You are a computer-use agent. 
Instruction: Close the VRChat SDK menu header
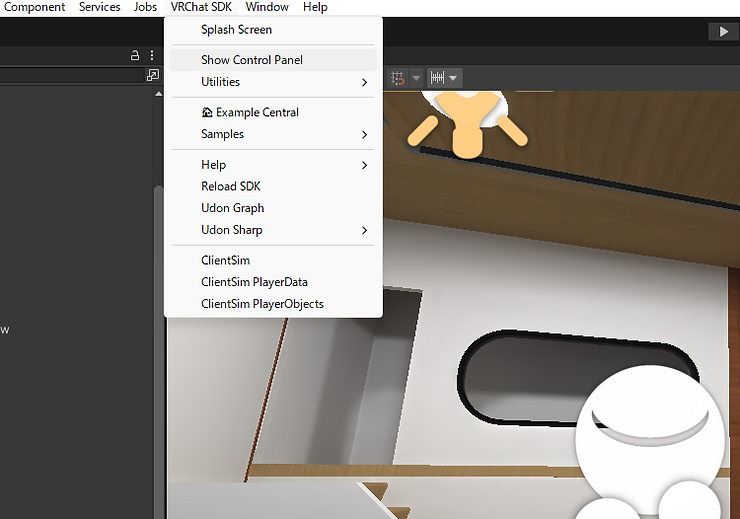click(x=201, y=7)
